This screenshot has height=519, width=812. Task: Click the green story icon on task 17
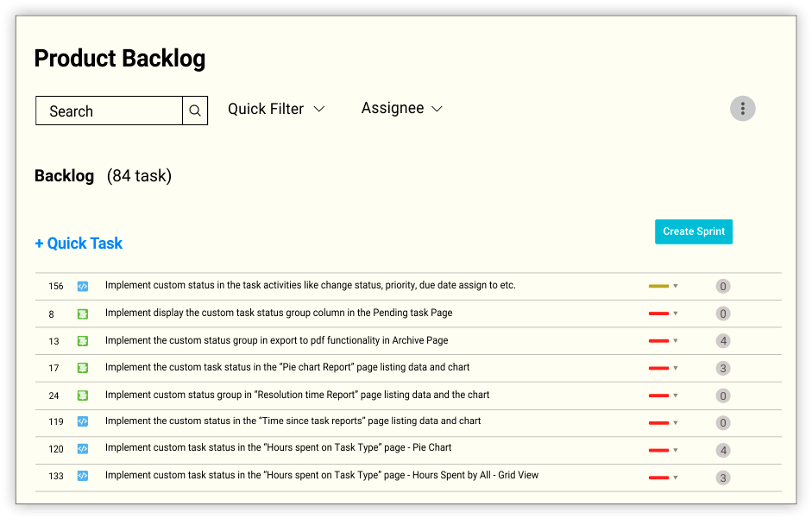pyautogui.click(x=83, y=368)
